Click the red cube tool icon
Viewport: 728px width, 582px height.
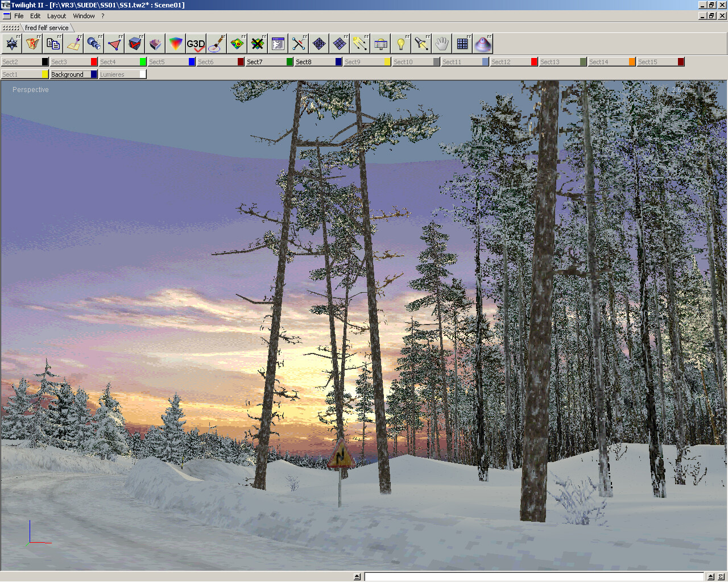[135, 43]
